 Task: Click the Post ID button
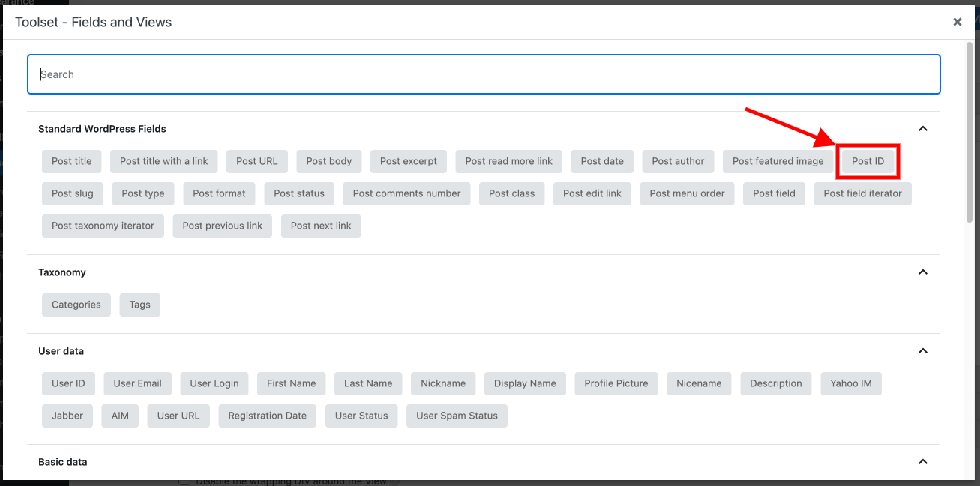tap(868, 161)
